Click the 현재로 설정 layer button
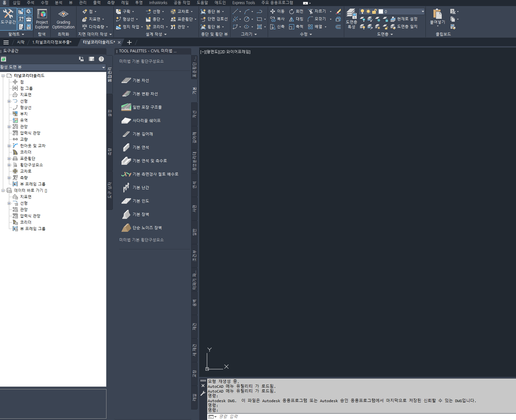The height and width of the screenshot is (420, 516). pos(404,19)
